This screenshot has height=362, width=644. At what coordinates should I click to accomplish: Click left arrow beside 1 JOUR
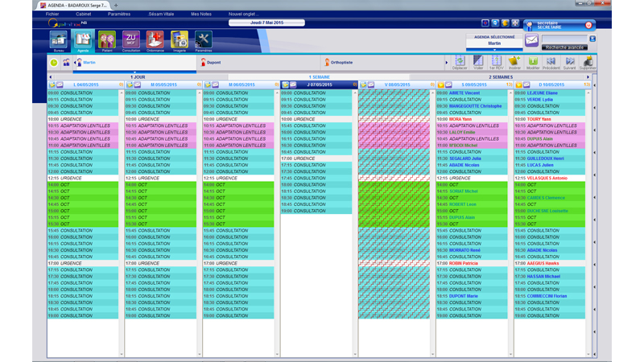(x=51, y=77)
